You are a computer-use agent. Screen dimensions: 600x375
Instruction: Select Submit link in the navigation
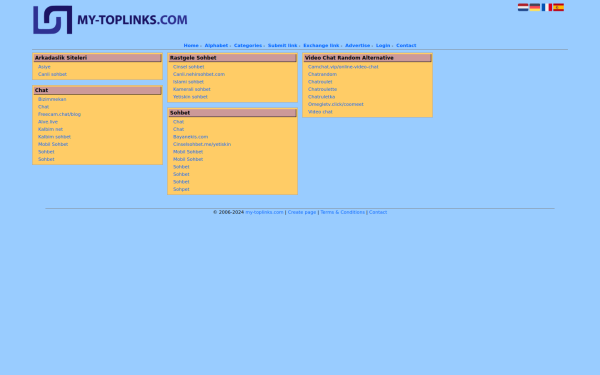(x=282, y=46)
